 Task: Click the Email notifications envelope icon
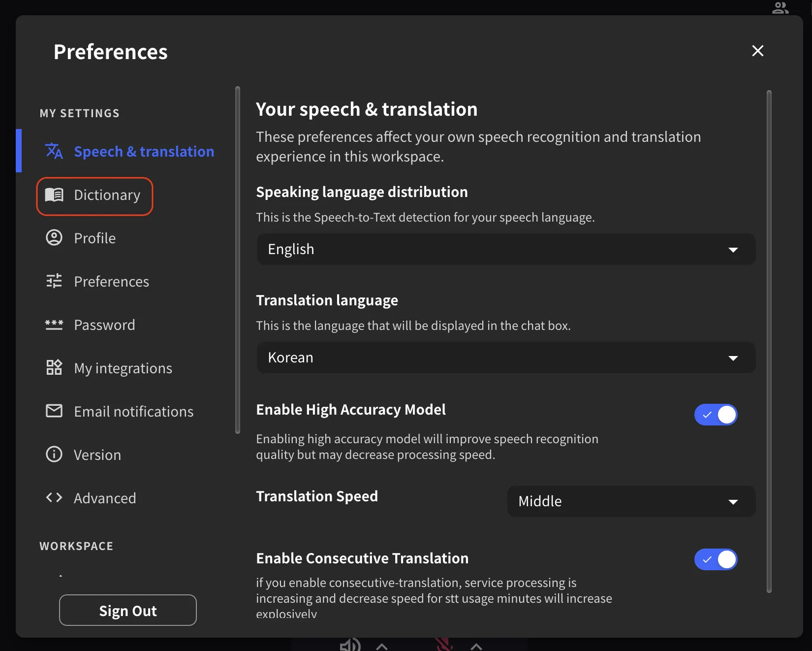[54, 411]
